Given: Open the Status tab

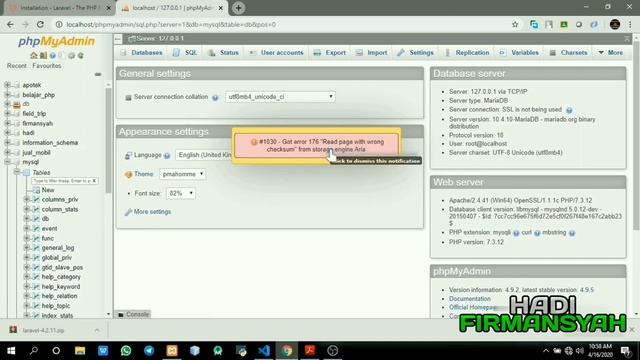Looking at the screenshot, I should (224, 53).
